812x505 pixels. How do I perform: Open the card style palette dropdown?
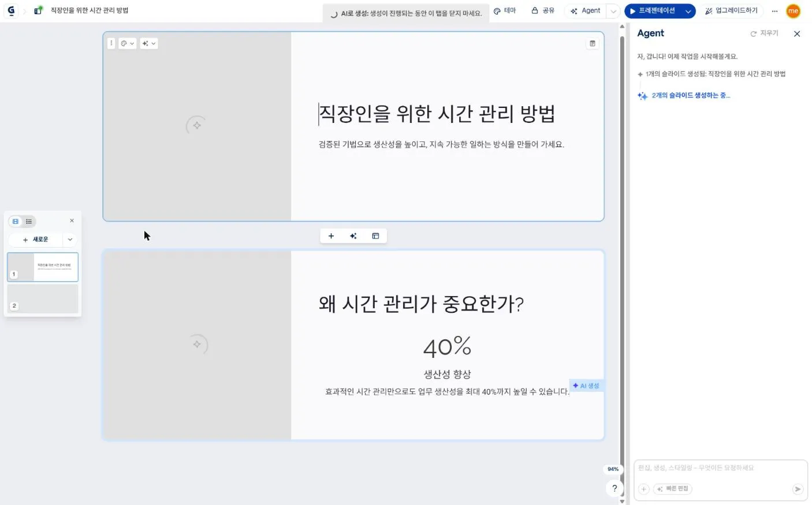point(128,43)
